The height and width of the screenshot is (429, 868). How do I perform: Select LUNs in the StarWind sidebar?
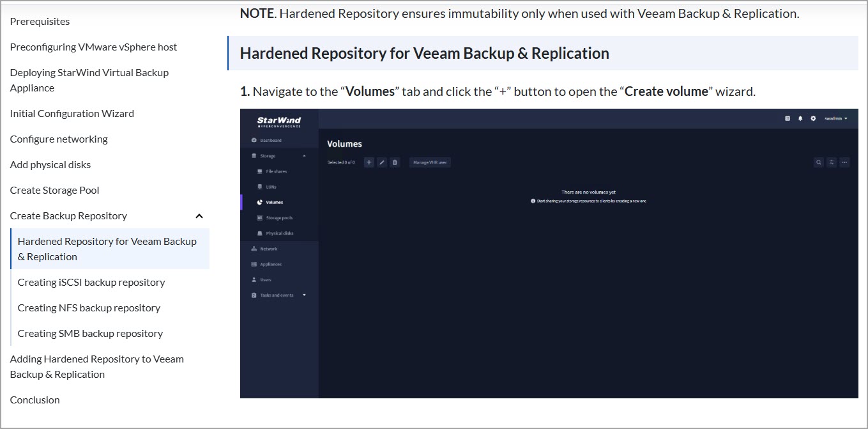point(271,187)
